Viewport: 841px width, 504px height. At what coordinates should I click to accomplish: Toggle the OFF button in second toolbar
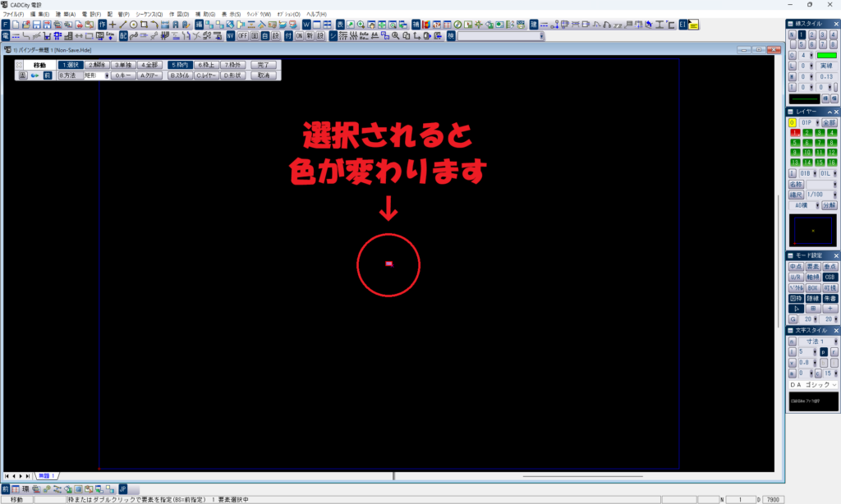[x=242, y=36]
